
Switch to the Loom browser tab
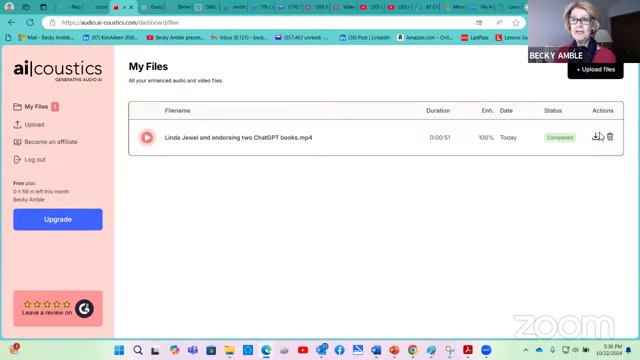[x=98, y=7]
